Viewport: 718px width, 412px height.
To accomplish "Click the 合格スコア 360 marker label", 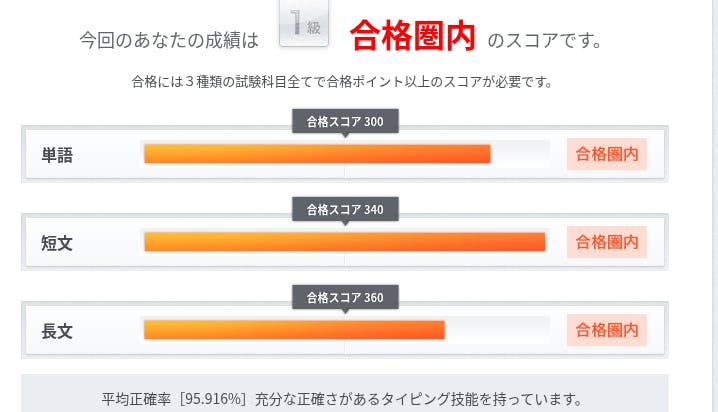I will (x=345, y=297).
